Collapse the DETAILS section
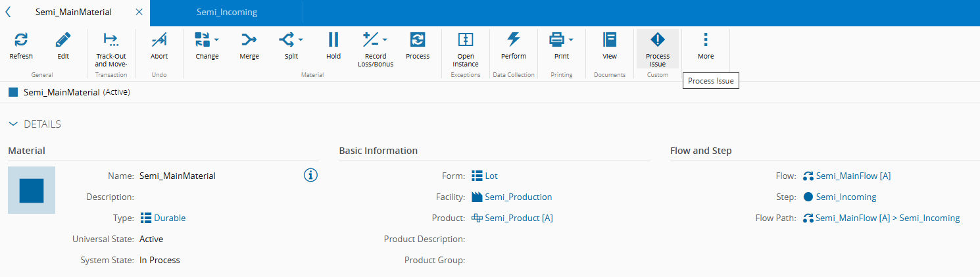 [x=13, y=124]
